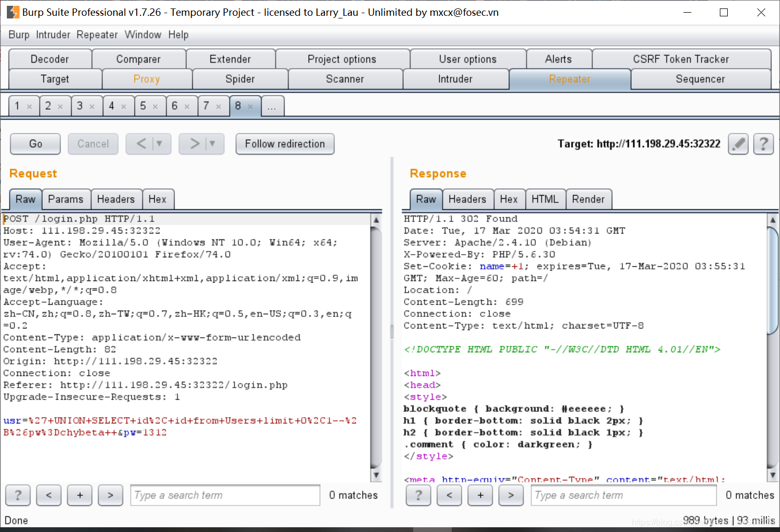The height and width of the screenshot is (532, 780).
Task: Select response Headers view tab
Action: click(x=468, y=199)
